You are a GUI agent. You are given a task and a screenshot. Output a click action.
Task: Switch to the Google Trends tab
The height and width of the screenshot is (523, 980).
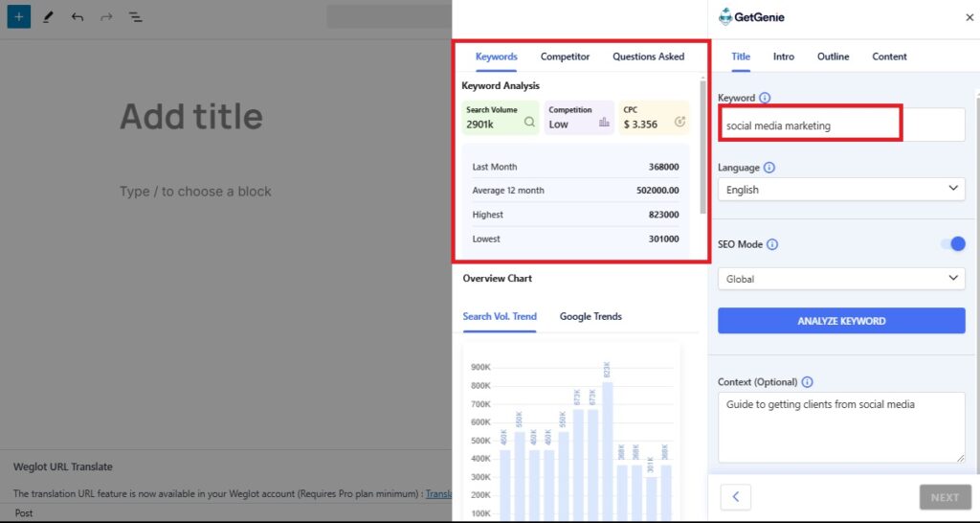590,316
